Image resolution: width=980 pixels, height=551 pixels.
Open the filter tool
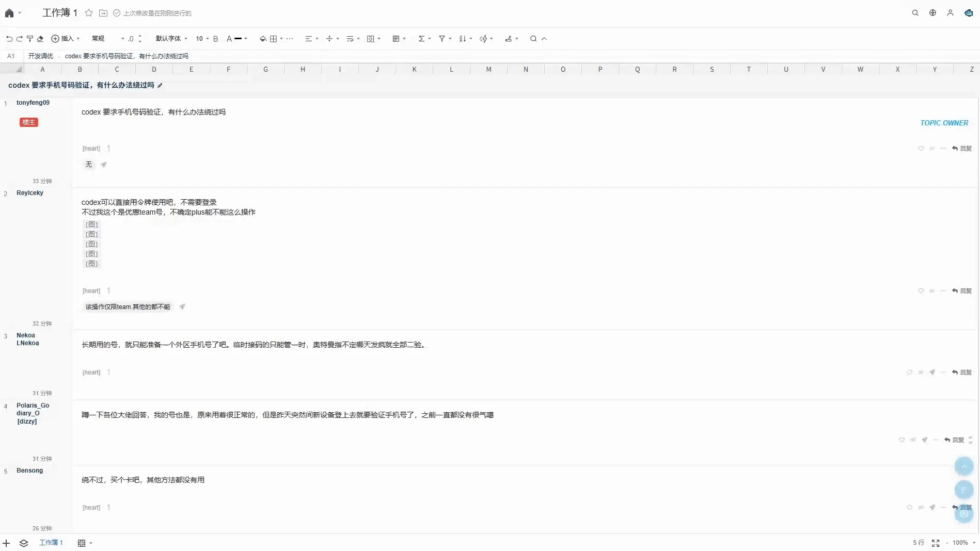pos(445,39)
